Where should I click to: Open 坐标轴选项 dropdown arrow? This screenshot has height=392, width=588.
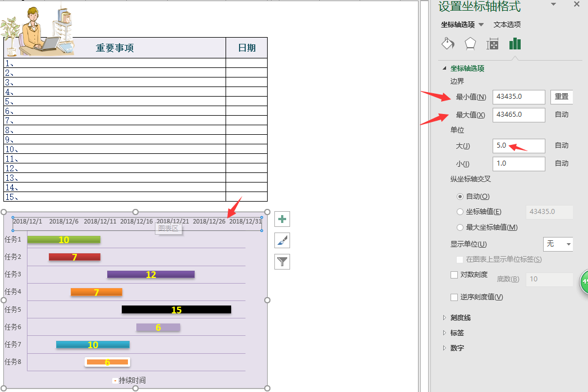pyautogui.click(x=481, y=25)
